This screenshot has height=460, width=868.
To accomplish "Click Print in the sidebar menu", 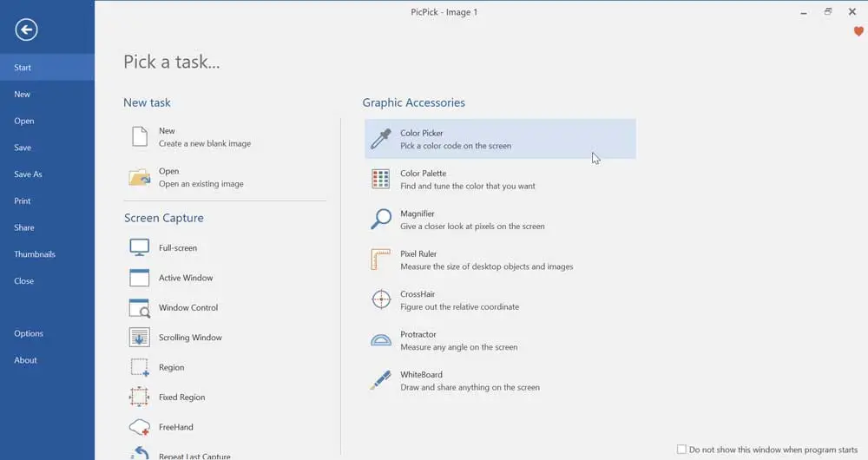I will [47, 201].
